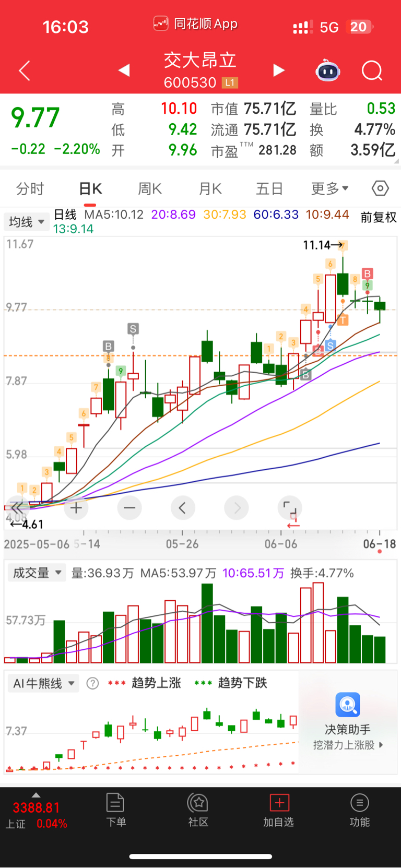Tap the 量:36.93万 volume reading

tap(103, 573)
